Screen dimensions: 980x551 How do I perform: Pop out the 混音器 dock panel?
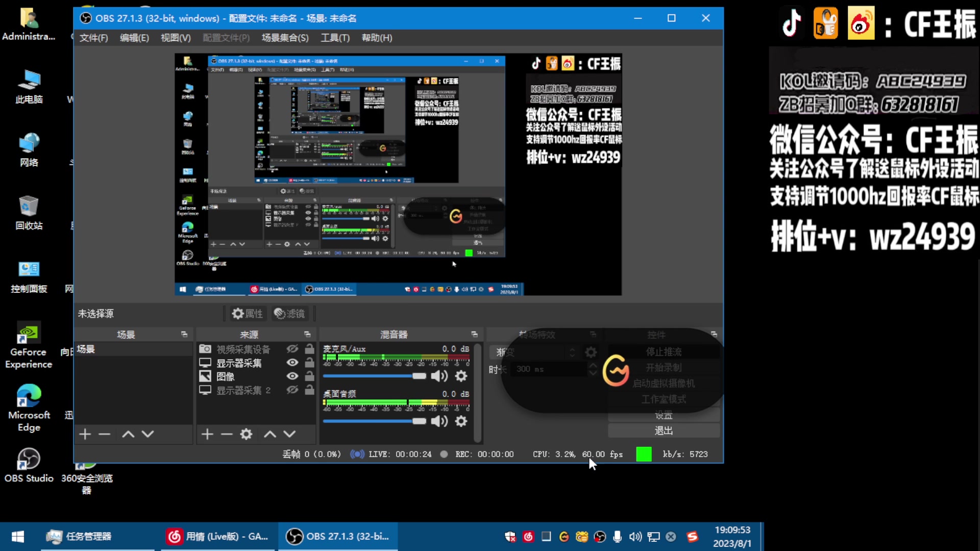(474, 335)
